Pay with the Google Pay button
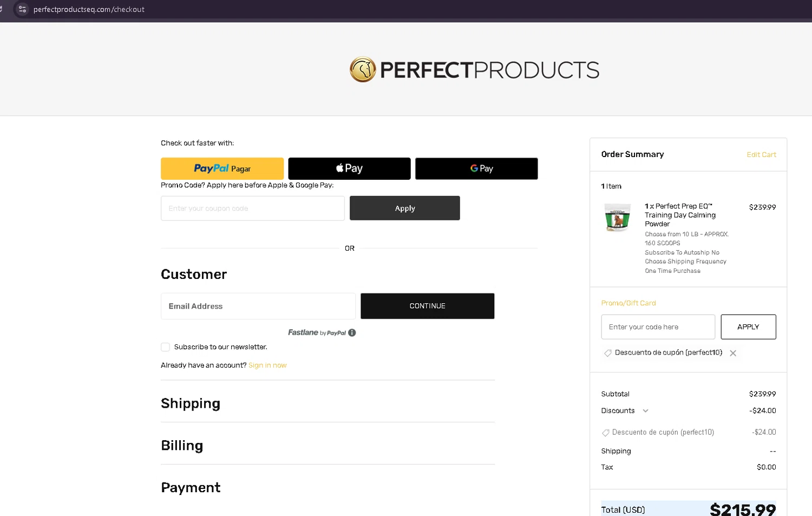This screenshot has width=812, height=516. 476,168
